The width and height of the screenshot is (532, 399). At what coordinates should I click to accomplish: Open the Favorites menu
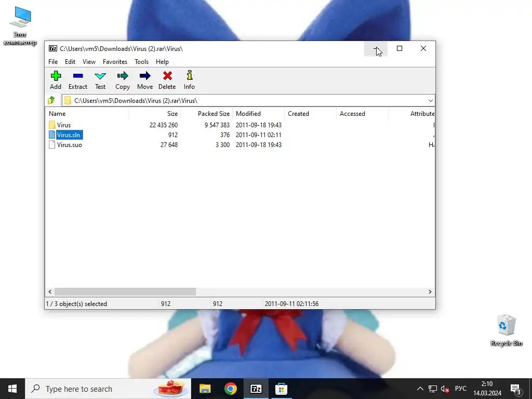pos(115,62)
